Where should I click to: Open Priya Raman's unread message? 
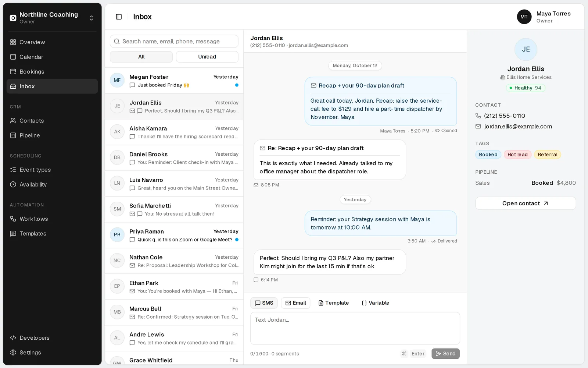[174, 235]
